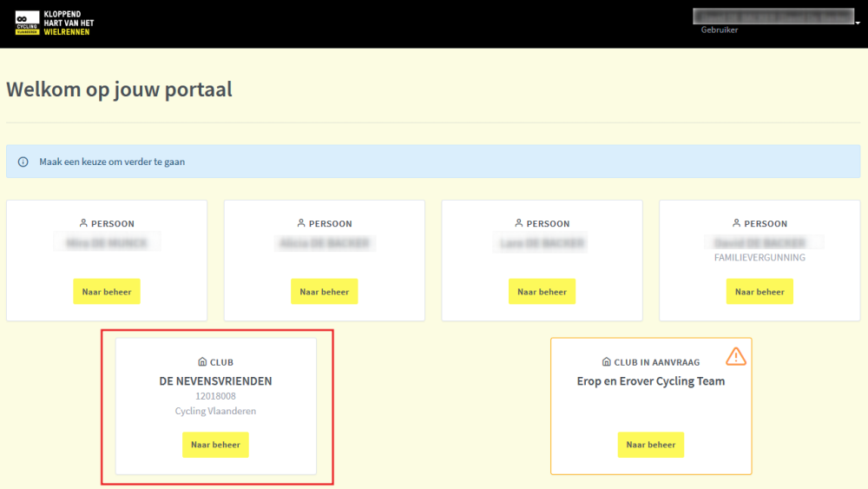868x489 pixels.
Task: Click person icon in Familievergunning card
Action: tap(736, 223)
